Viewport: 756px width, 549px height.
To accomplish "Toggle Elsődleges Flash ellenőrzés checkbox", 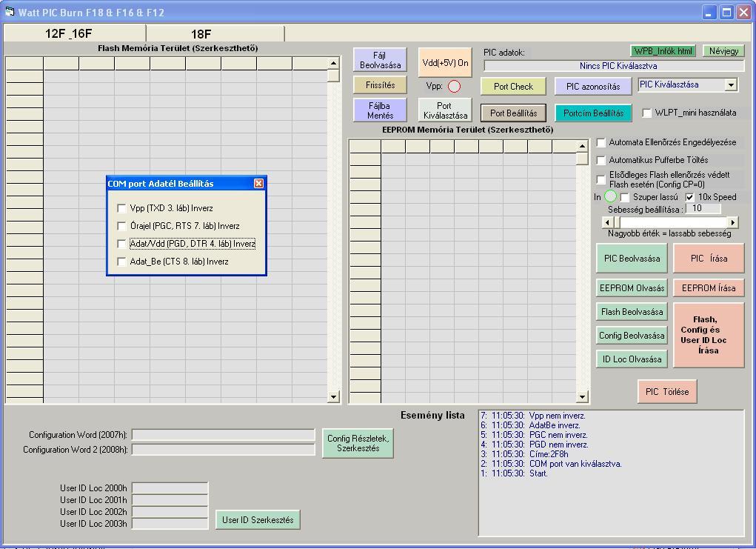I will coord(601,179).
